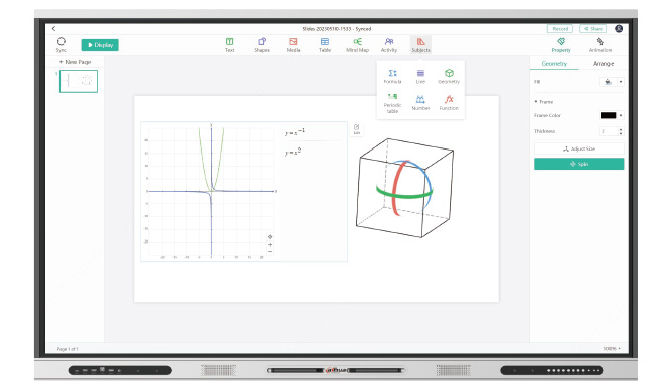Open the Periodic table tool
Screen dimensions: 672x390
click(x=392, y=103)
